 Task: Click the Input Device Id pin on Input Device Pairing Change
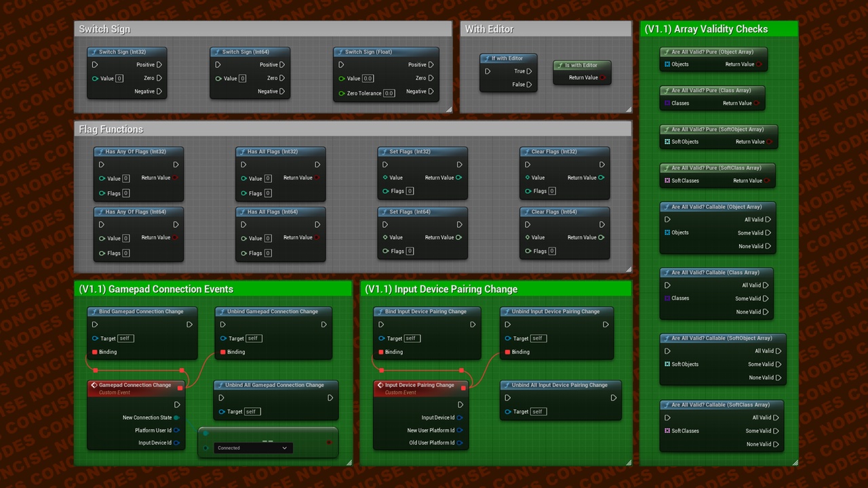point(460,418)
